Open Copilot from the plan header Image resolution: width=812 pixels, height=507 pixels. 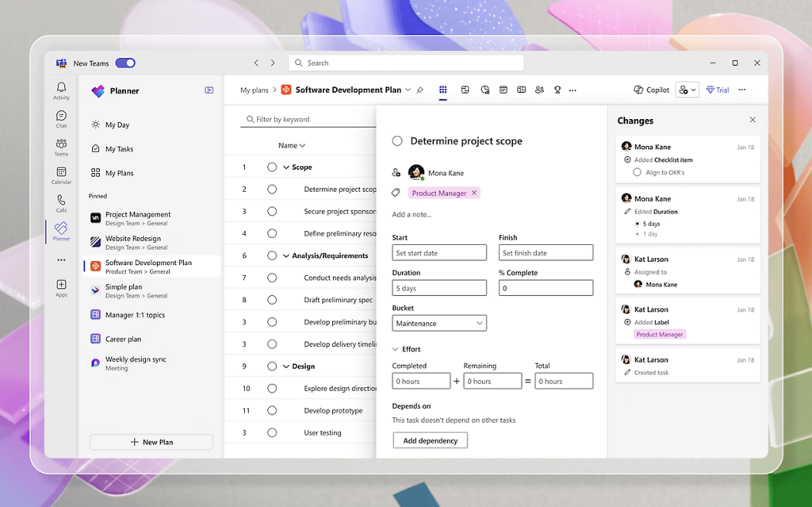pos(652,90)
